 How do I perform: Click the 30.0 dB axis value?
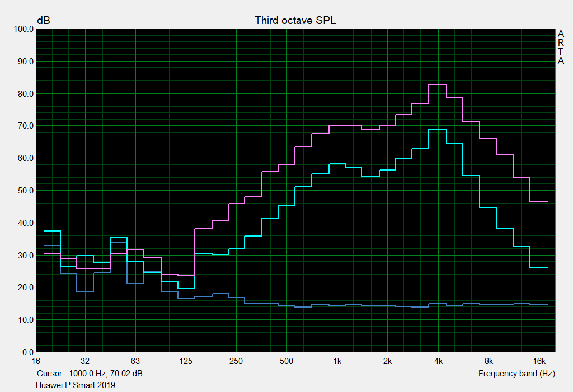(26, 256)
